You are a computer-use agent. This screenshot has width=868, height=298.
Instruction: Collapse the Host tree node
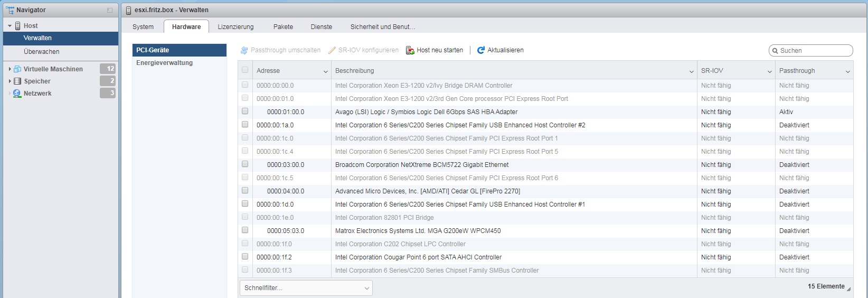pos(10,26)
